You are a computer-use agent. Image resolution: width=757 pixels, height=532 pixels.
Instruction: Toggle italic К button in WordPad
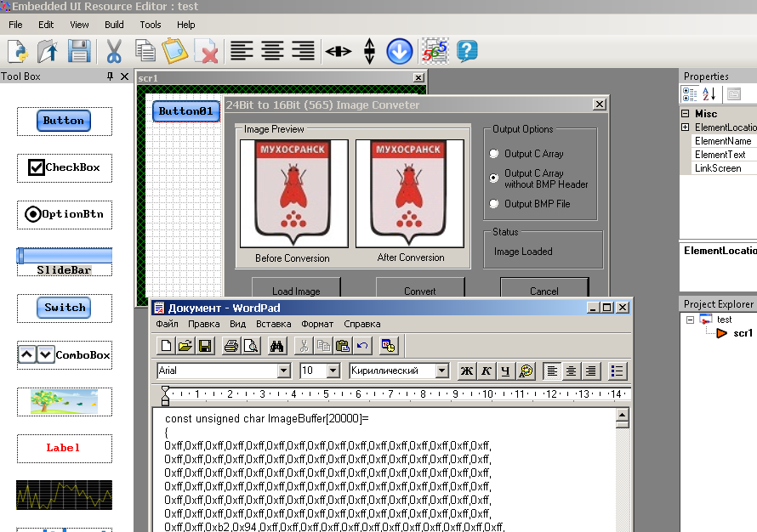click(x=487, y=371)
